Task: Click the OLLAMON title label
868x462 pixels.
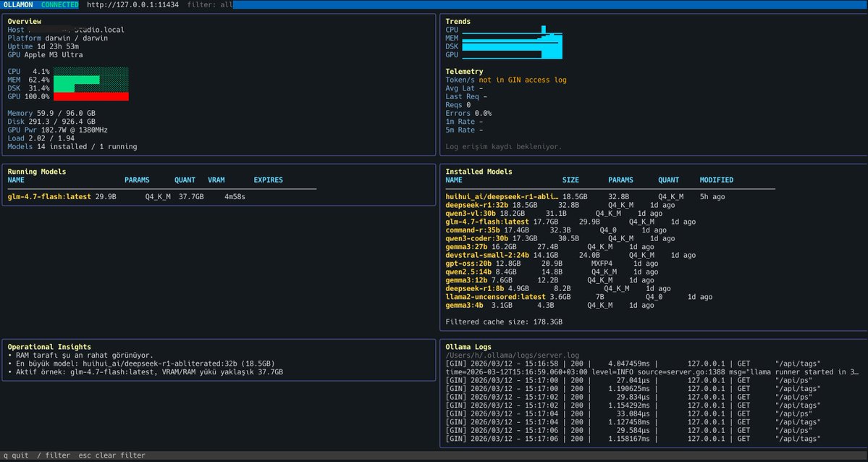Action: pos(18,4)
